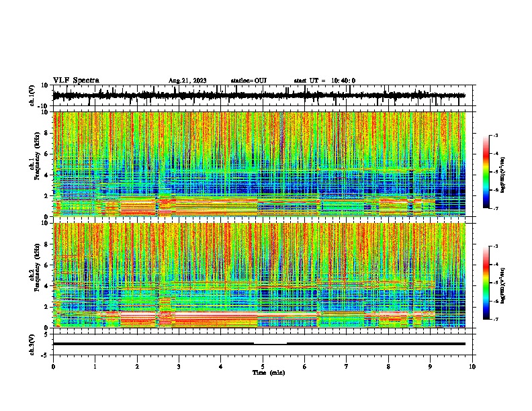Click the white gap in the ch.3 black trace
Image resolution: width=532 pixels, height=411 pixels.
coord(271,344)
